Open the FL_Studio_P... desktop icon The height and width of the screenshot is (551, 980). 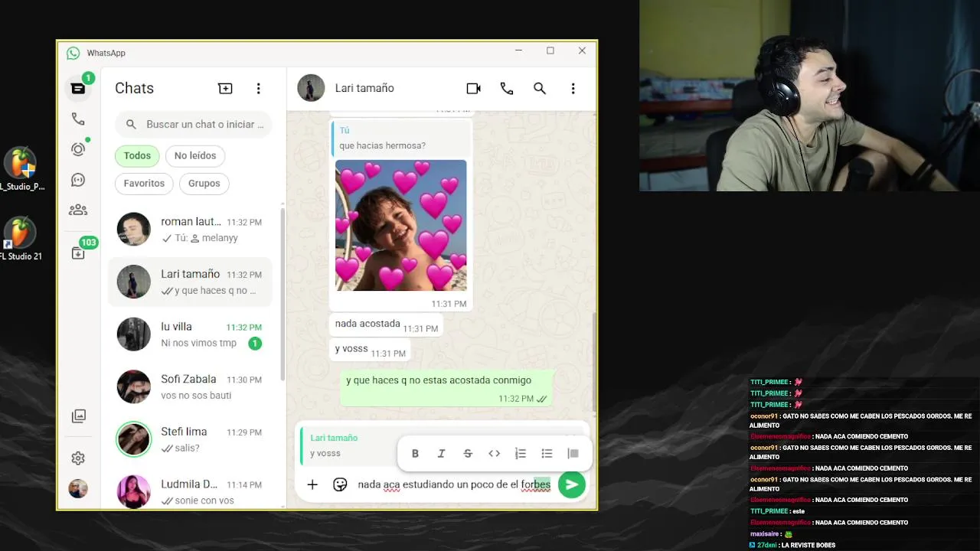[x=21, y=170]
